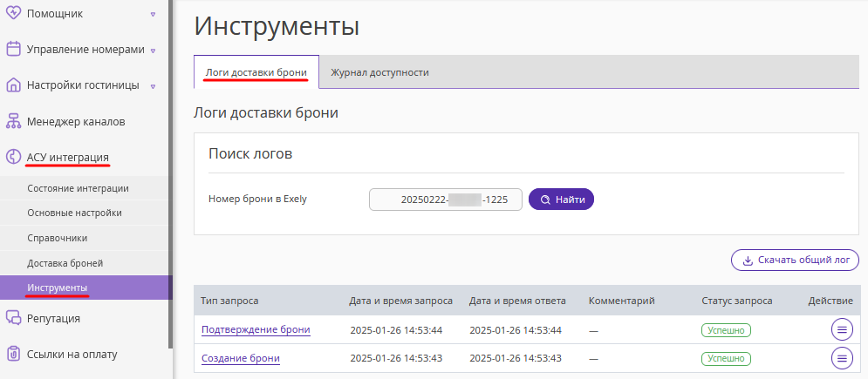Open Состояние интеграции submenu item
Screen dimensions: 868x379
[78, 188]
